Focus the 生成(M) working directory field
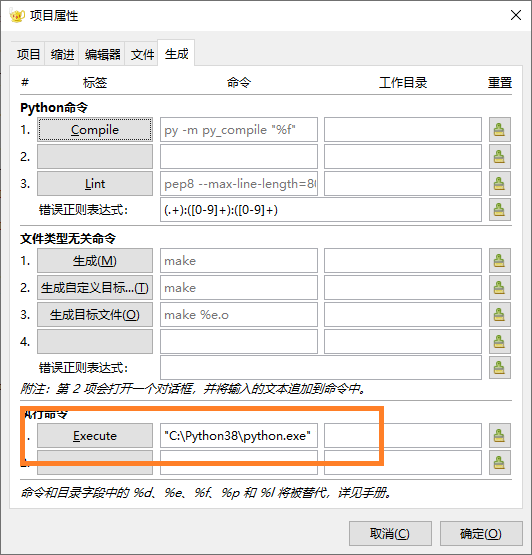Viewport: 532px width, 555px height. [x=403, y=261]
